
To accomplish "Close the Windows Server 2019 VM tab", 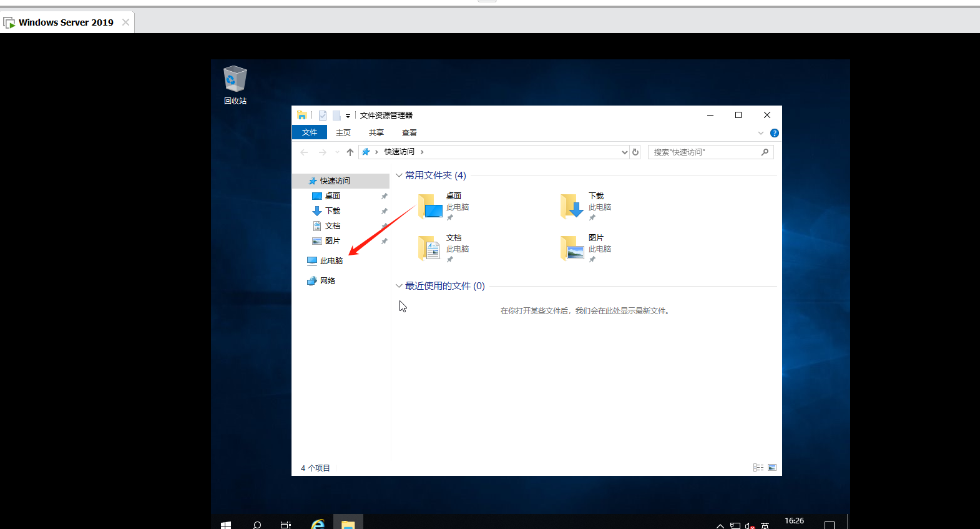I will click(x=125, y=22).
